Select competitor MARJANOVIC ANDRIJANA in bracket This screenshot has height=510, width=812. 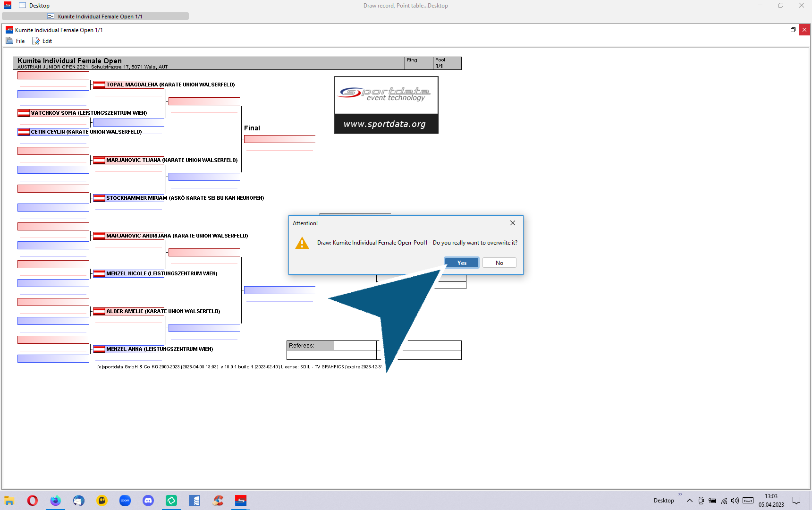(x=177, y=236)
